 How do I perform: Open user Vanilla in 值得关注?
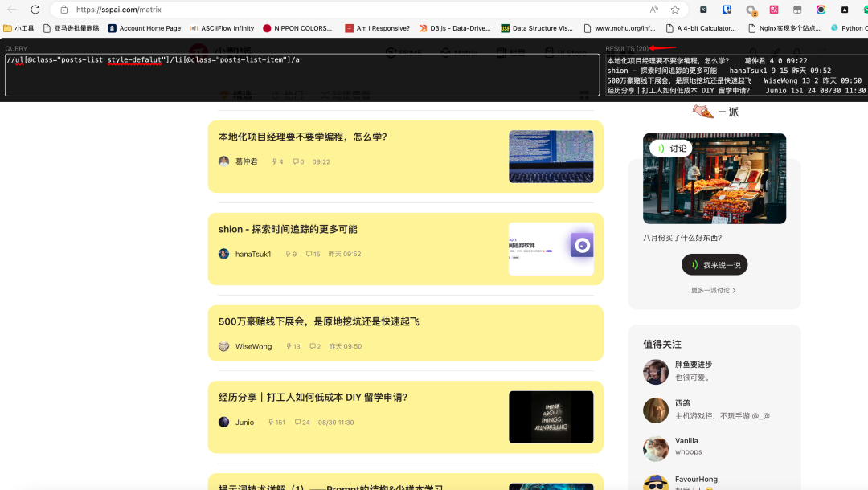[686, 441]
